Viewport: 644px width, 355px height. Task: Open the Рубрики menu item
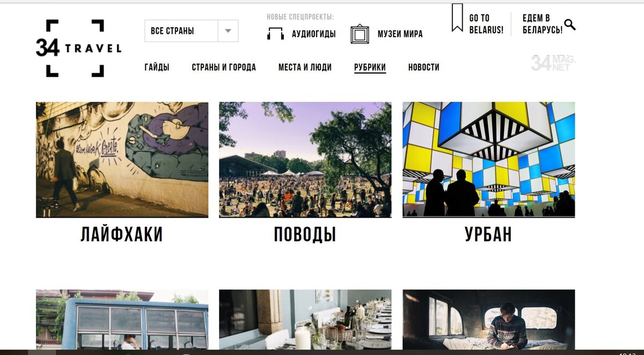click(370, 67)
